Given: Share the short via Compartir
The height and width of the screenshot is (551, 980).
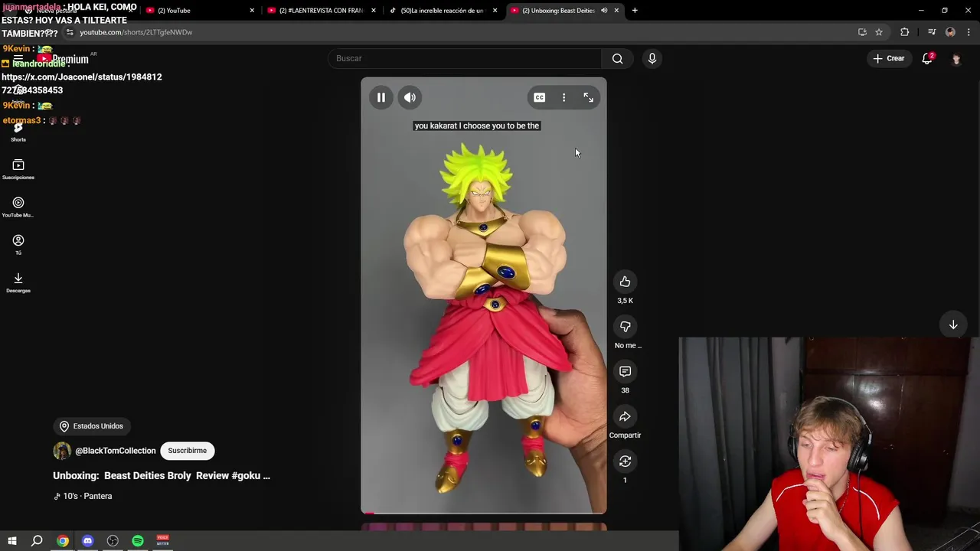Looking at the screenshot, I should pos(625,416).
